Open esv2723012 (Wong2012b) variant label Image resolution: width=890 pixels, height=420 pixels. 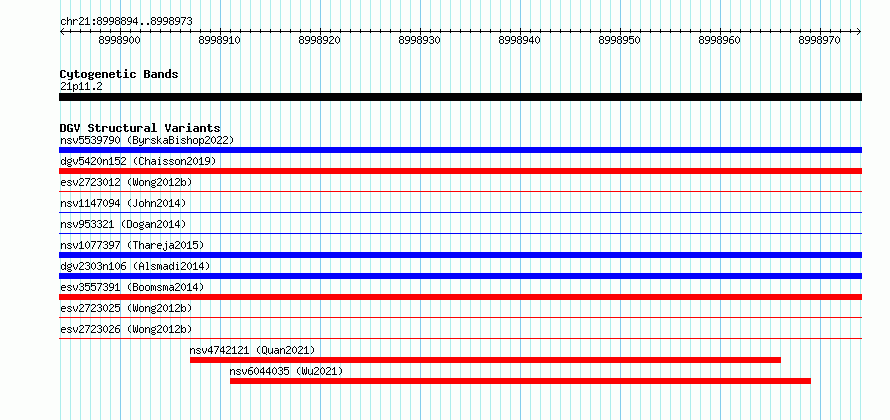click(x=126, y=182)
